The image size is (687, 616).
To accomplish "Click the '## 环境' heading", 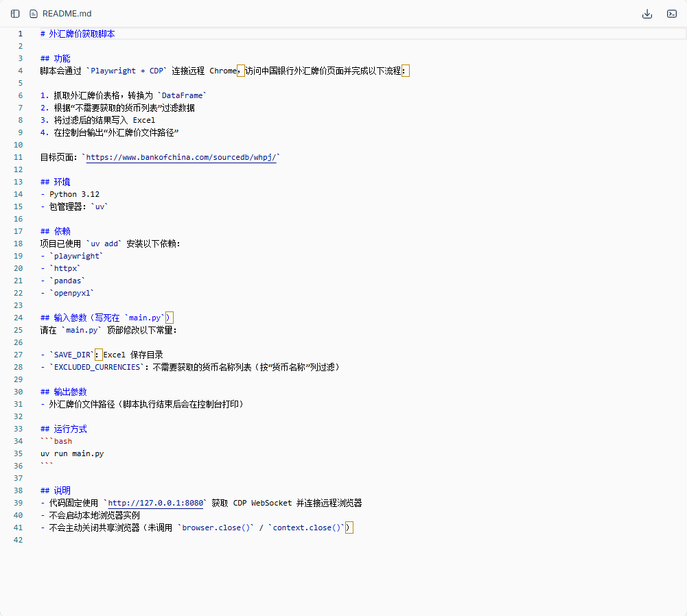I will (55, 182).
